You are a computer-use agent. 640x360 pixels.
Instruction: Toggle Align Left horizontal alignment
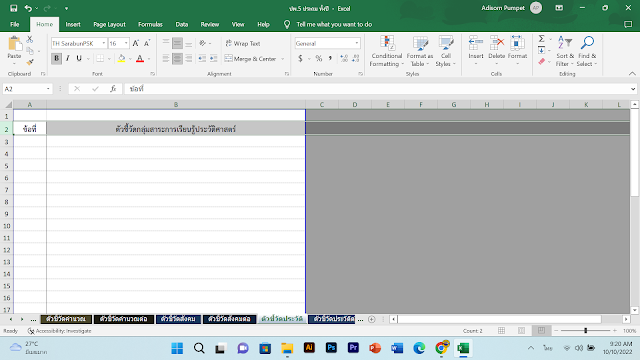coord(166,58)
